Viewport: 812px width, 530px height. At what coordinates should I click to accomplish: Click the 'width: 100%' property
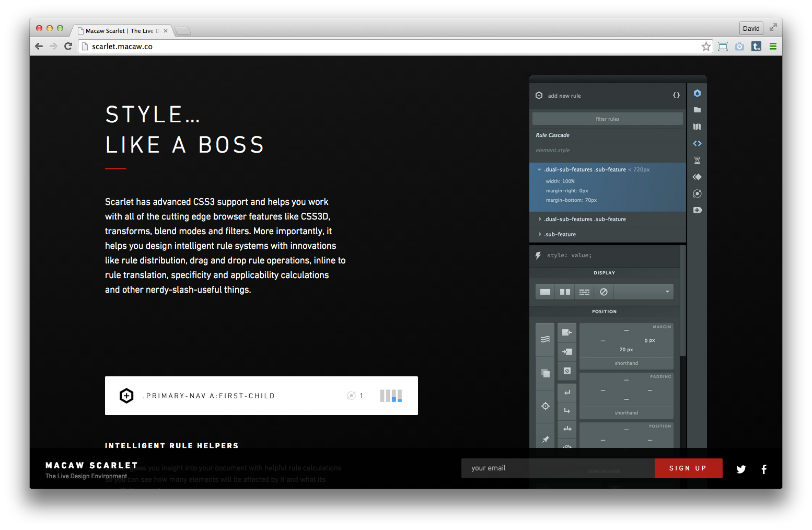pos(560,181)
